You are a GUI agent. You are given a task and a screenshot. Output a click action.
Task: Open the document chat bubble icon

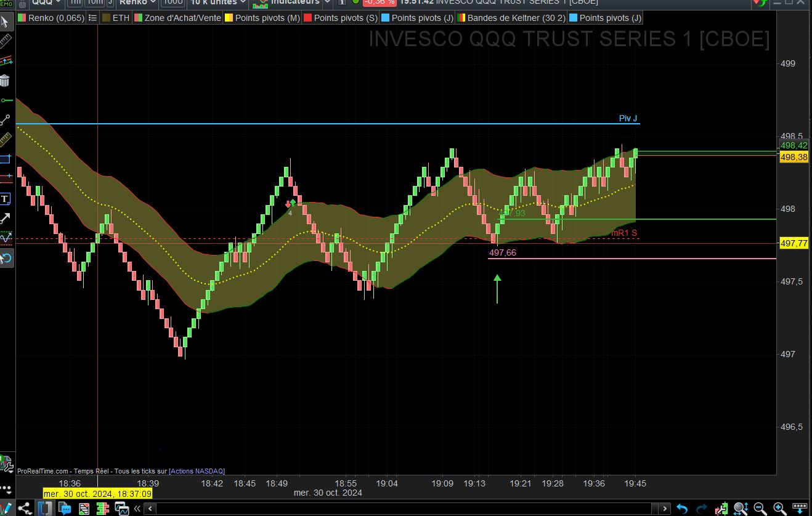coord(64,509)
